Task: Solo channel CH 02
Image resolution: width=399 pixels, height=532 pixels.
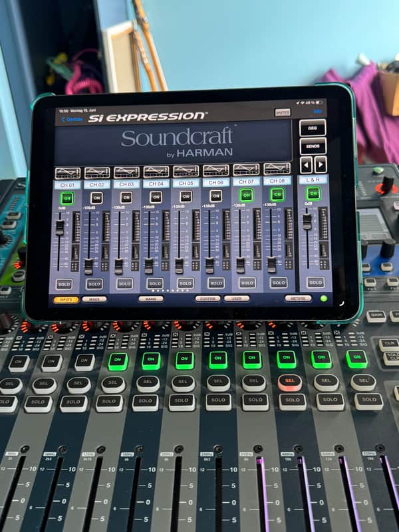Action: click(x=94, y=284)
